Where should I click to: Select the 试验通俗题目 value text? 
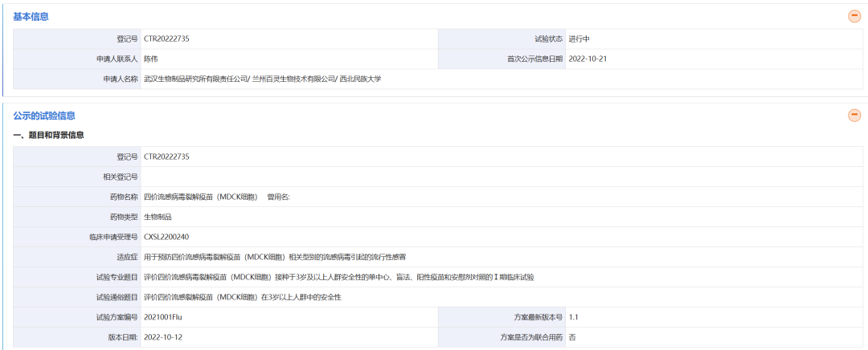243,298
